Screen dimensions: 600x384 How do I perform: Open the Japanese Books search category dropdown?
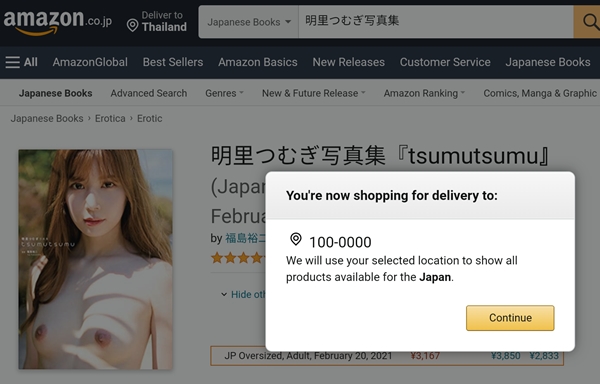point(249,22)
